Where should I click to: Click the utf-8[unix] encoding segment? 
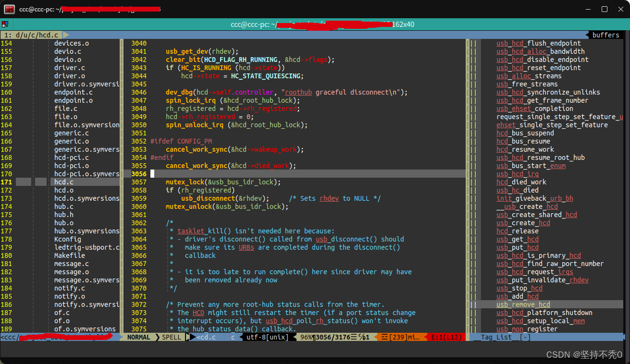click(268, 337)
